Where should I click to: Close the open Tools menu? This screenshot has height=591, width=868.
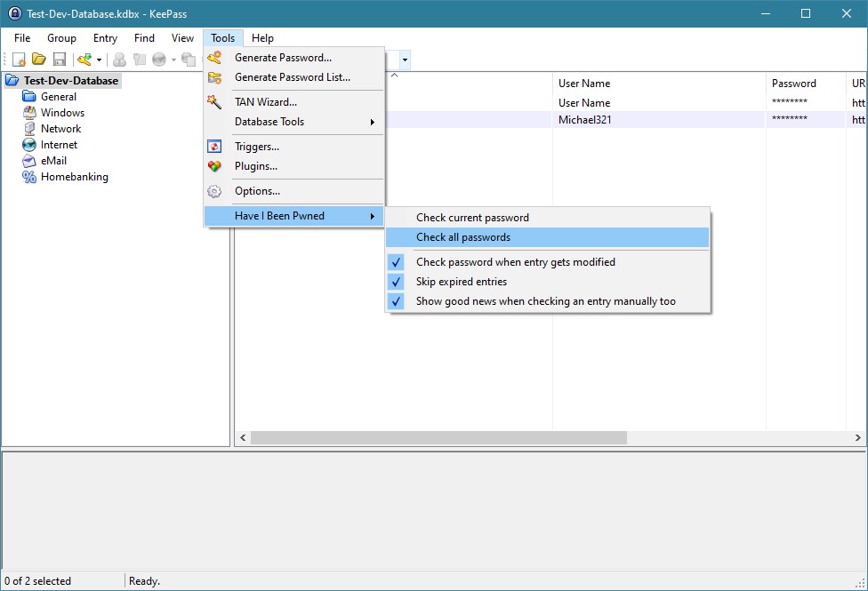(x=222, y=37)
